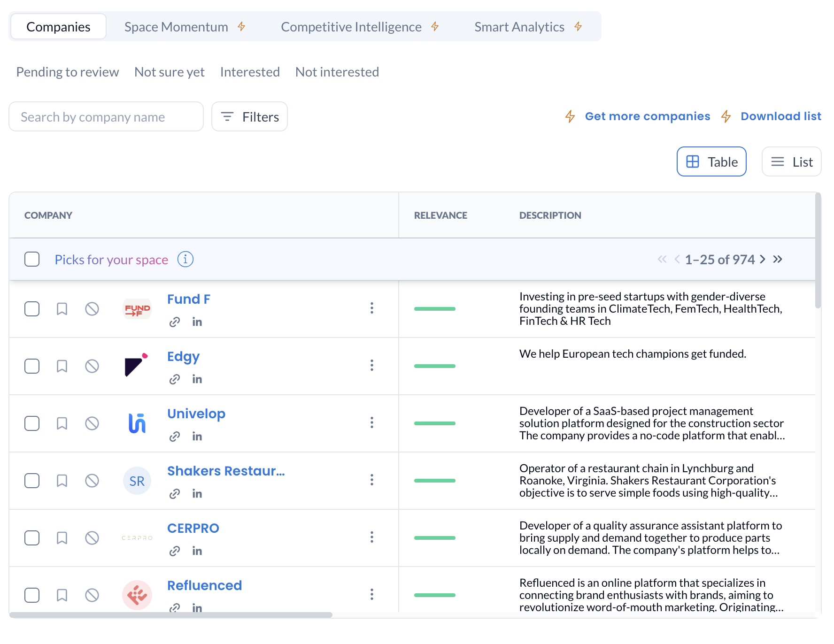Viewport: 834px width, 644px height.
Task: Click the block icon for Edgy
Action: pos(92,366)
